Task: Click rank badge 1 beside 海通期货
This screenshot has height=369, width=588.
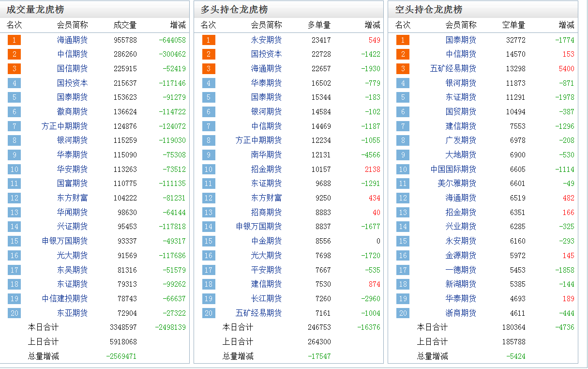Action: (14, 40)
